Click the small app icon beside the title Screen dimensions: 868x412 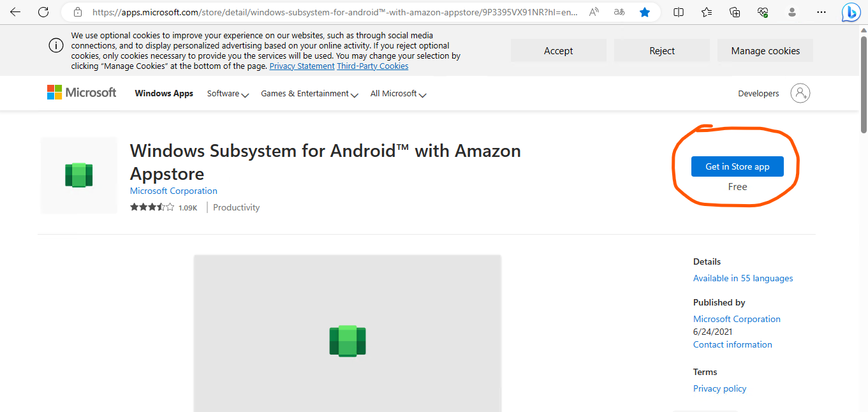coord(79,175)
